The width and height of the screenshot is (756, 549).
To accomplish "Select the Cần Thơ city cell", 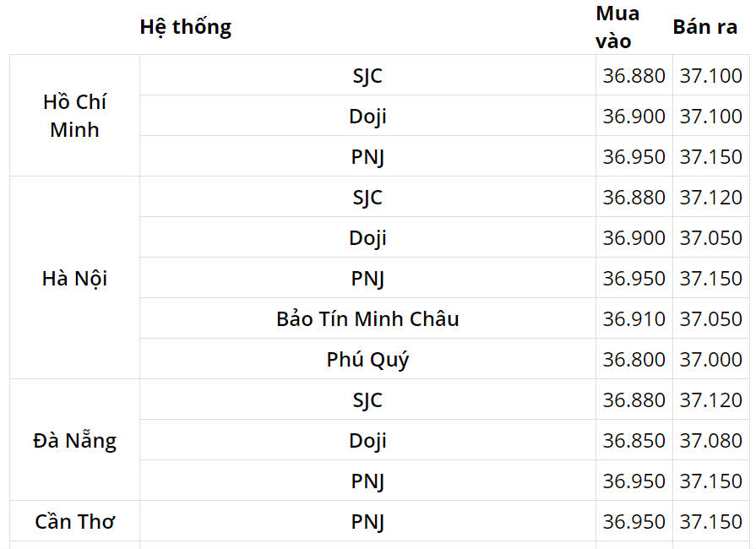I will (74, 521).
